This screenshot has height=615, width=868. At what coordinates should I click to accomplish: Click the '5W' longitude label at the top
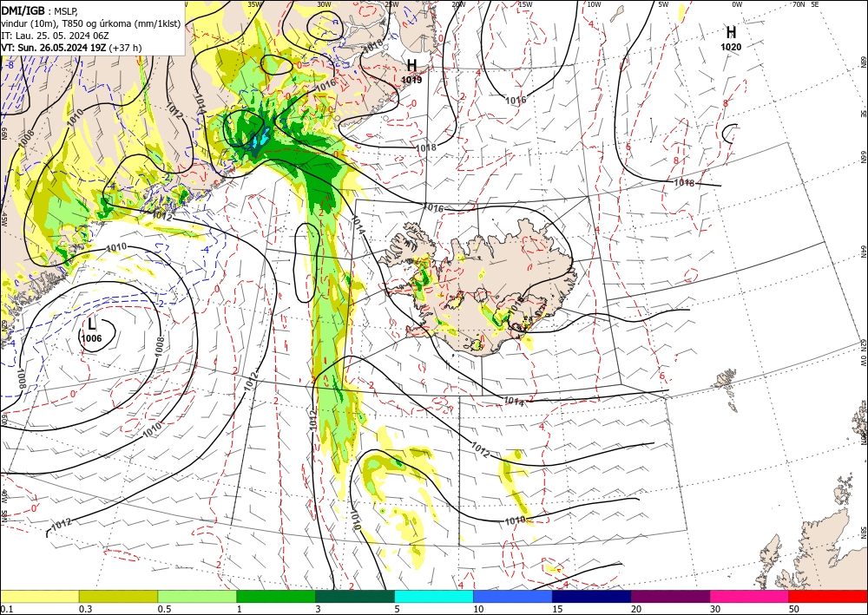tap(663, 4)
